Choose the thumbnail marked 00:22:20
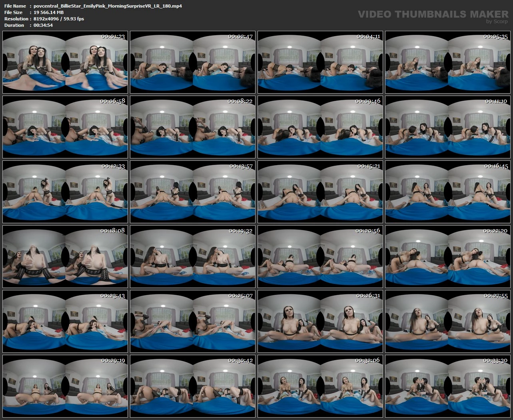 pos(448,256)
